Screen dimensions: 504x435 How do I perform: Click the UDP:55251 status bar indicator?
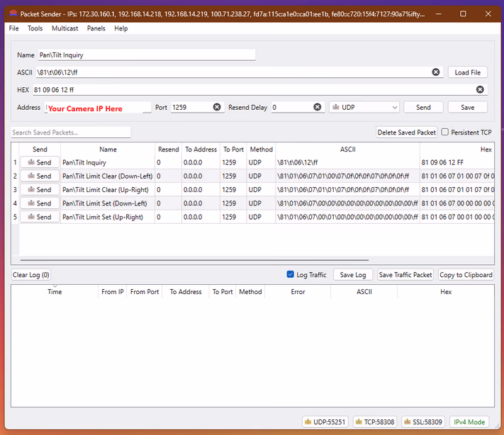325,422
